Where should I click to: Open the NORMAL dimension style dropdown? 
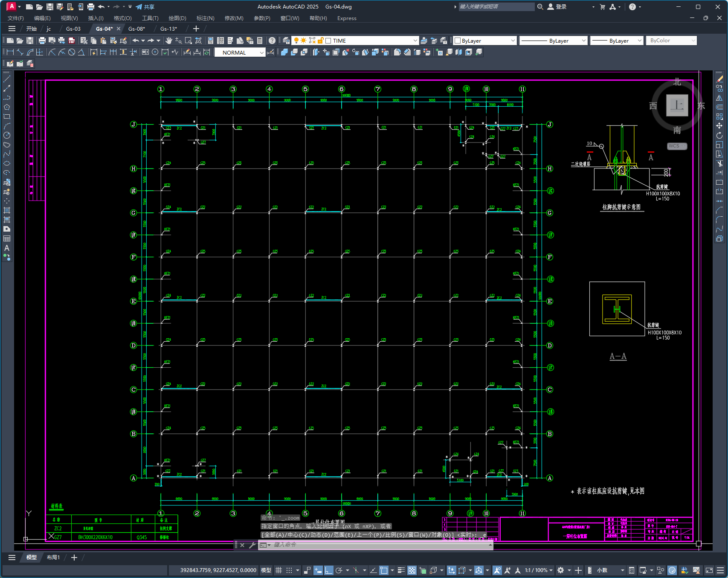pyautogui.click(x=261, y=52)
